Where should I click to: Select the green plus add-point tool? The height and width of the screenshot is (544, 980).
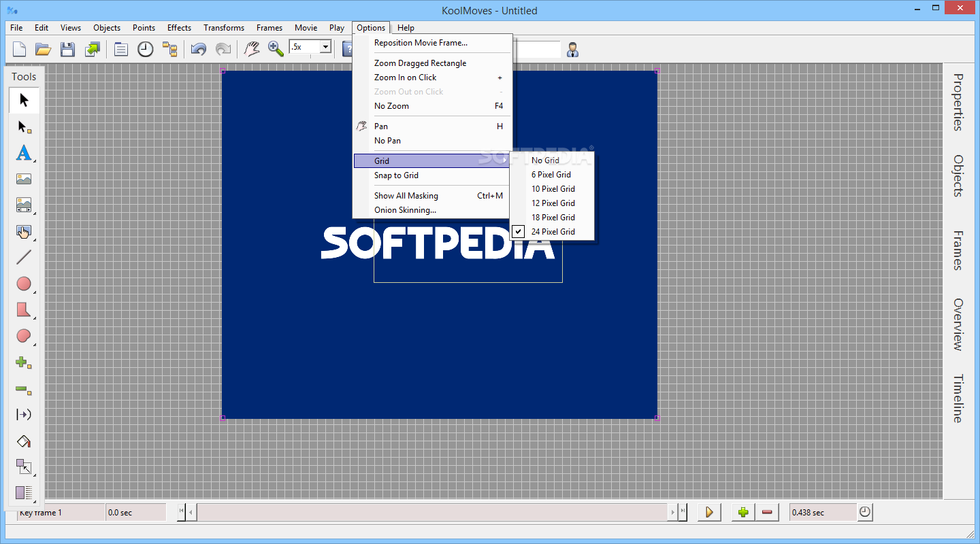coord(24,362)
